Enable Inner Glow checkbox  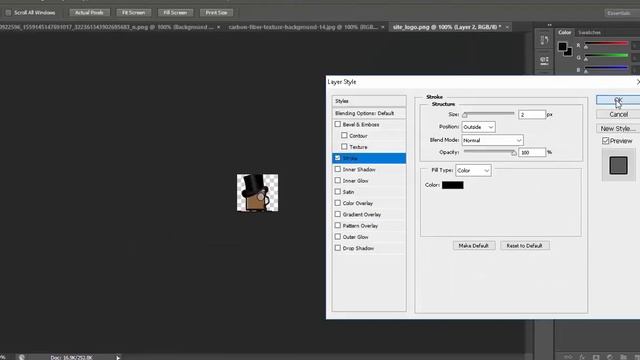pos(338,180)
